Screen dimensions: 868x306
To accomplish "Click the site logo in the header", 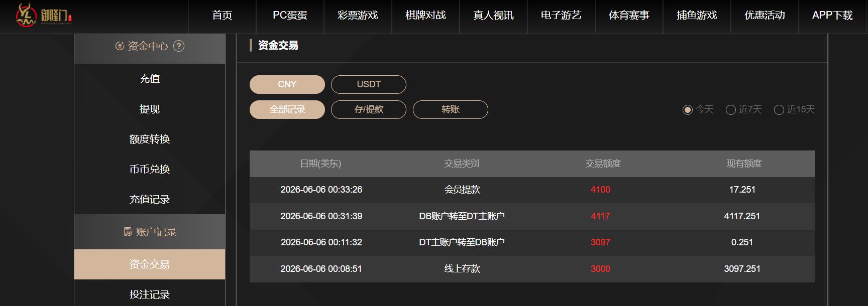I will 45,15.
